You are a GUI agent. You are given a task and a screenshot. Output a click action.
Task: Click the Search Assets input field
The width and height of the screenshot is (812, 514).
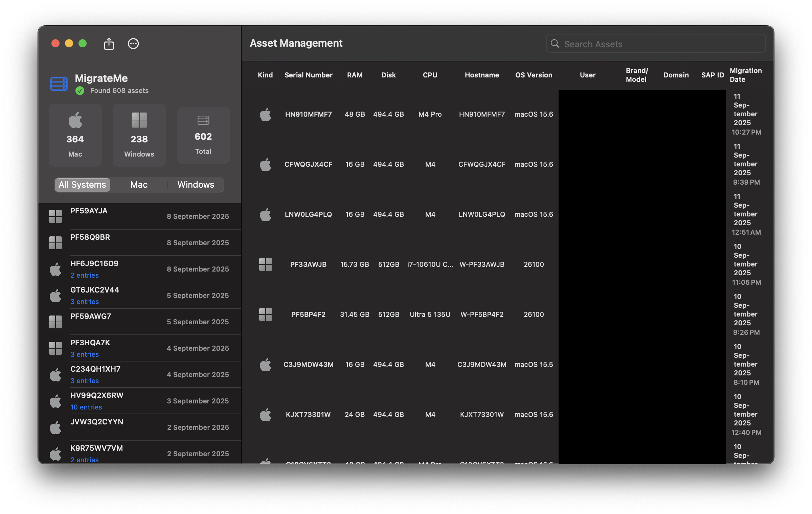coord(660,44)
